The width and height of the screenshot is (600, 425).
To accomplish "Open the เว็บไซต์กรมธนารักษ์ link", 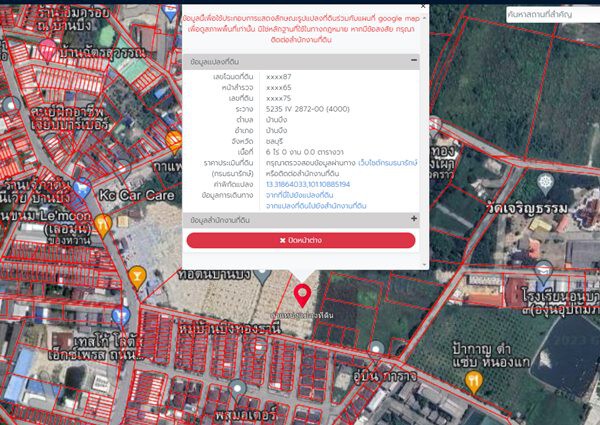I will [x=388, y=163].
